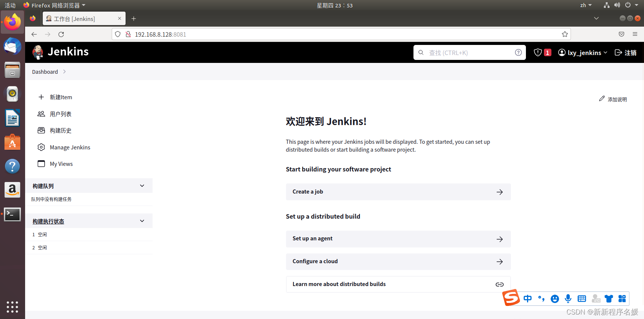Open Sogou toolbox grid icon
The image size is (644, 319).
[x=622, y=298]
